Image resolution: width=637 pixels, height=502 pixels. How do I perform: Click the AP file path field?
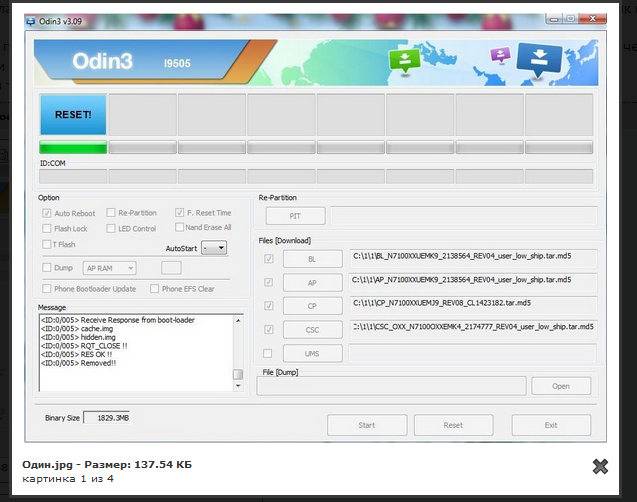pos(473,282)
